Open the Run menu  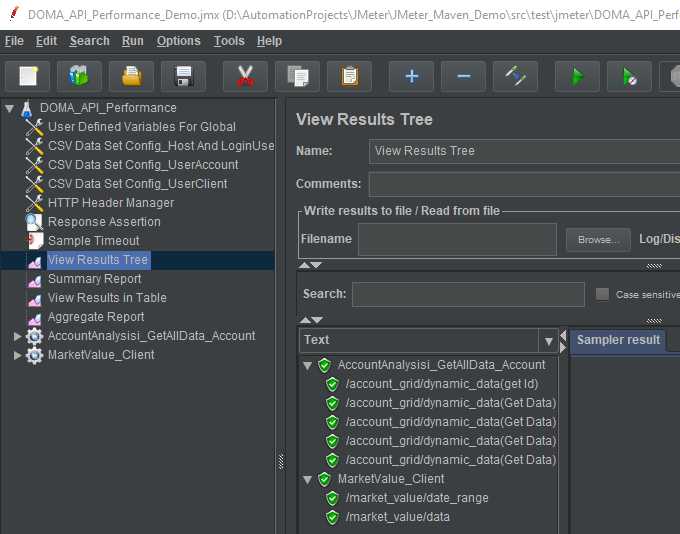(x=132, y=41)
